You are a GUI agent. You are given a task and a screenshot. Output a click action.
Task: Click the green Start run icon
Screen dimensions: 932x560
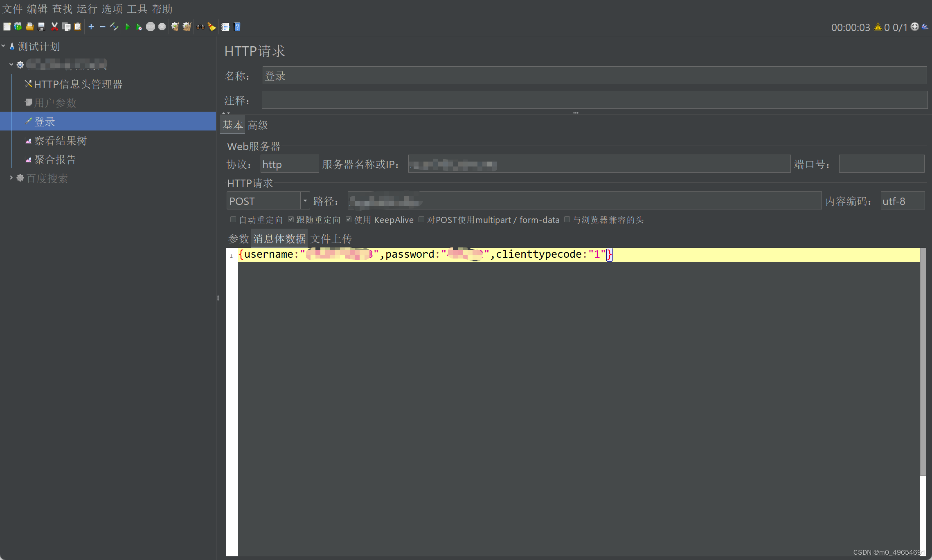point(127,27)
